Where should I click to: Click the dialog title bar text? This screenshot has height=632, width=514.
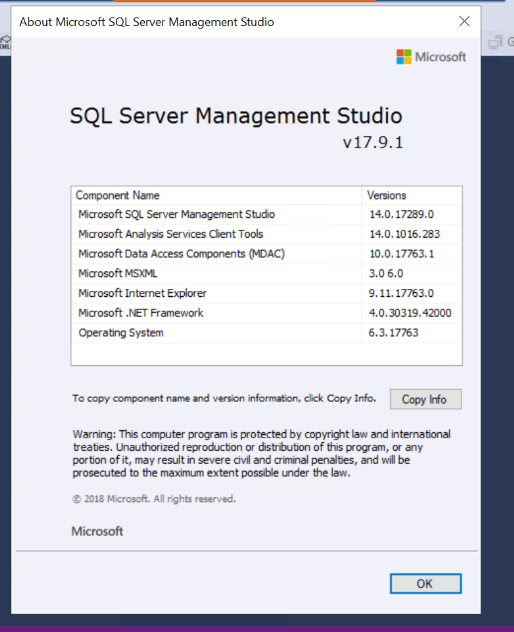click(147, 22)
